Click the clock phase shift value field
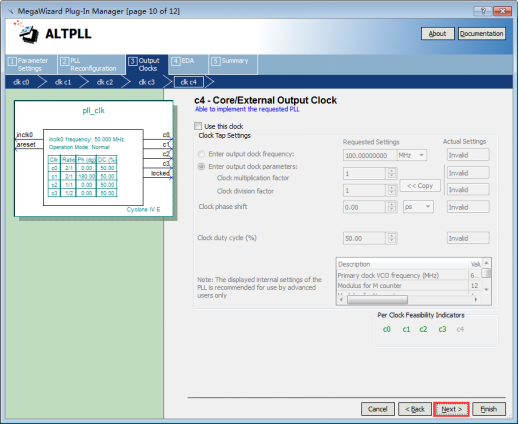519x424 pixels. click(x=365, y=207)
